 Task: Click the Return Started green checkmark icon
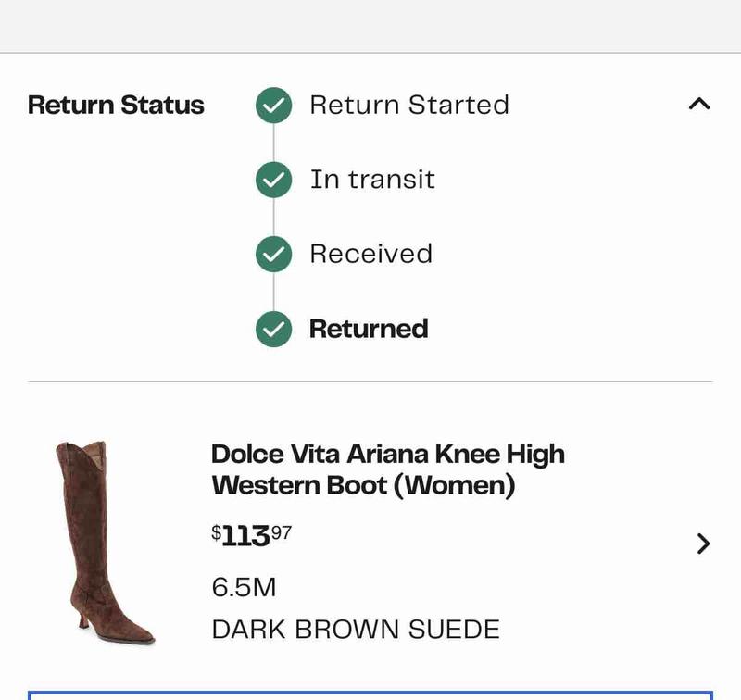click(x=273, y=106)
